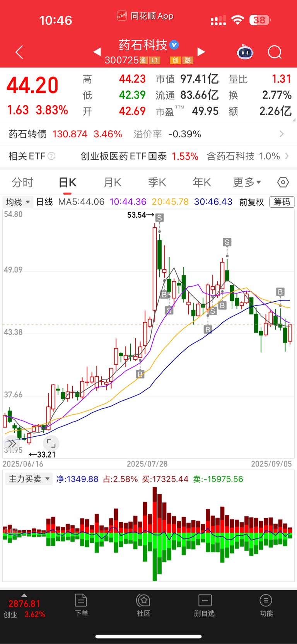
Task: Tap the 创业 index 2876.81 ticker
Action: pyautogui.click(x=24, y=609)
